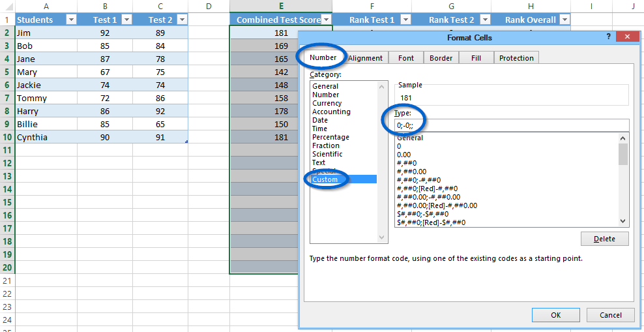644x332 pixels.
Task: Click the OK button
Action: [556, 315]
